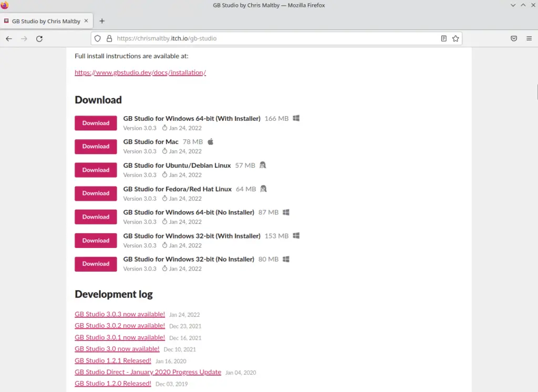Click Linux penguin icon for Fedora/Red Hat
The width and height of the screenshot is (538, 392).
(x=264, y=189)
